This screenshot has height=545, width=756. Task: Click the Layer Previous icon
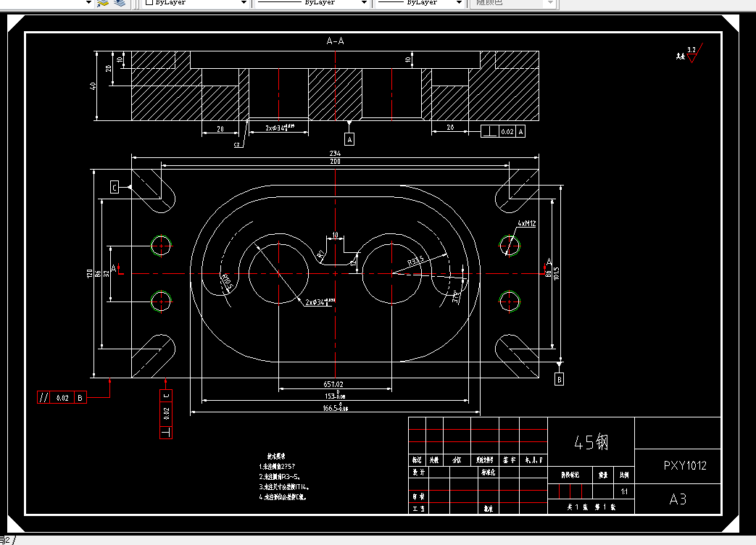point(103,3)
